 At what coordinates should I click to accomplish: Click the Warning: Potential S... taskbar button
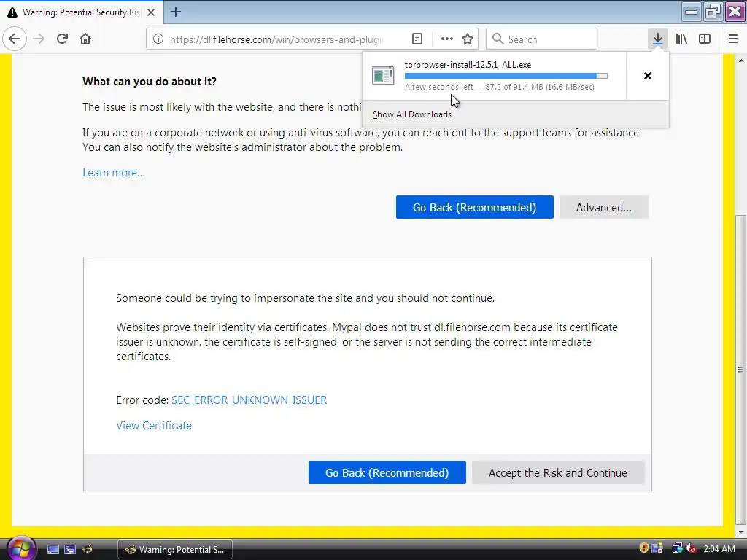175,550
